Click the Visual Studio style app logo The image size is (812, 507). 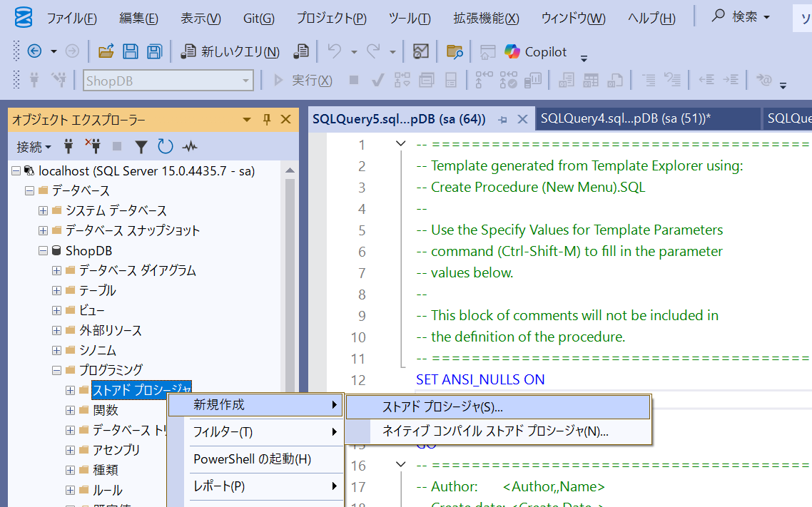[24, 18]
